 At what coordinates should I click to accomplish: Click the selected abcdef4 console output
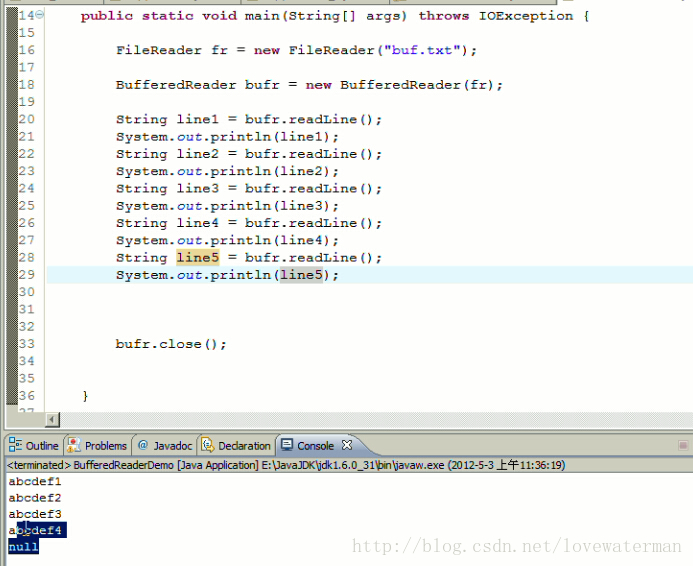tap(38, 530)
